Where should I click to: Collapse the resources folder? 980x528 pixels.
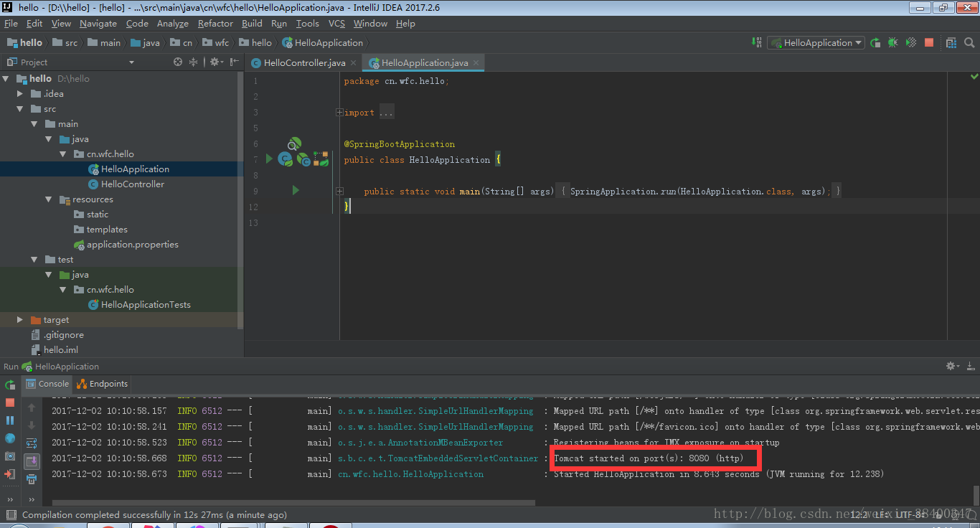[x=48, y=199]
